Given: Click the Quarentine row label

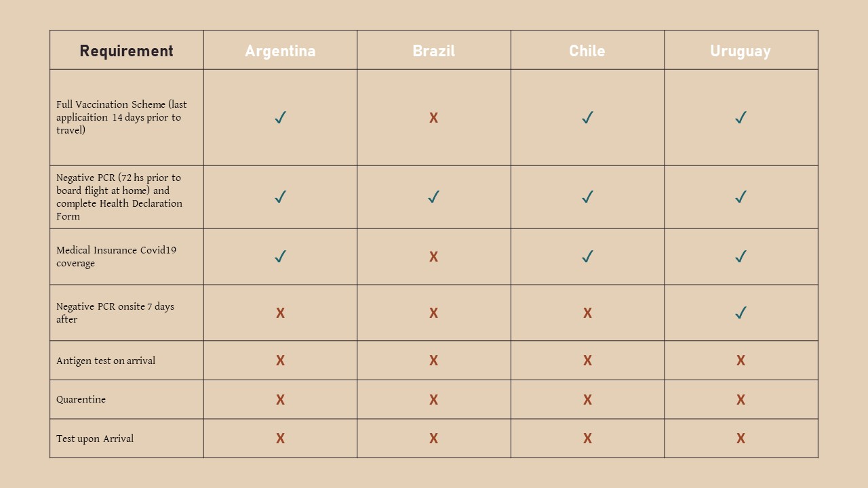Looking at the screenshot, I should tap(81, 399).
